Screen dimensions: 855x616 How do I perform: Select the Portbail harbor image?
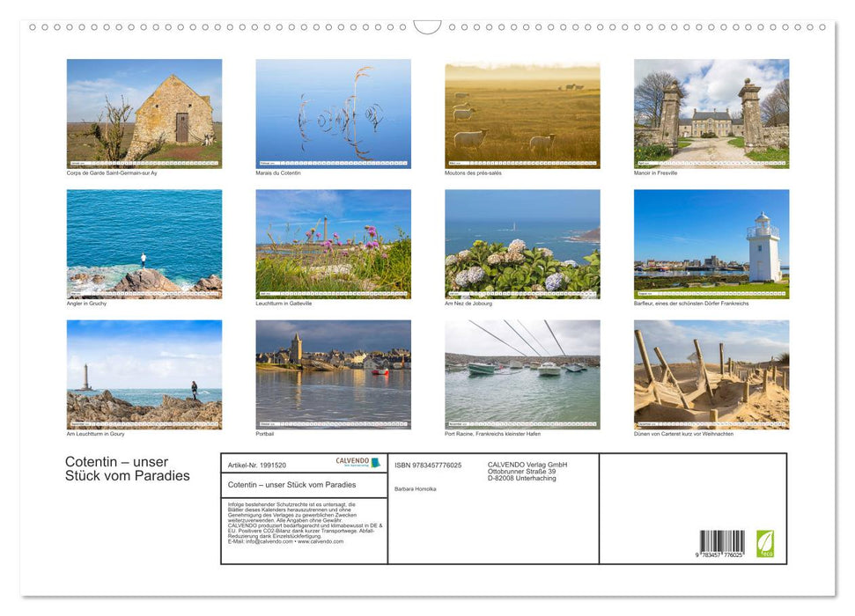[334, 374]
